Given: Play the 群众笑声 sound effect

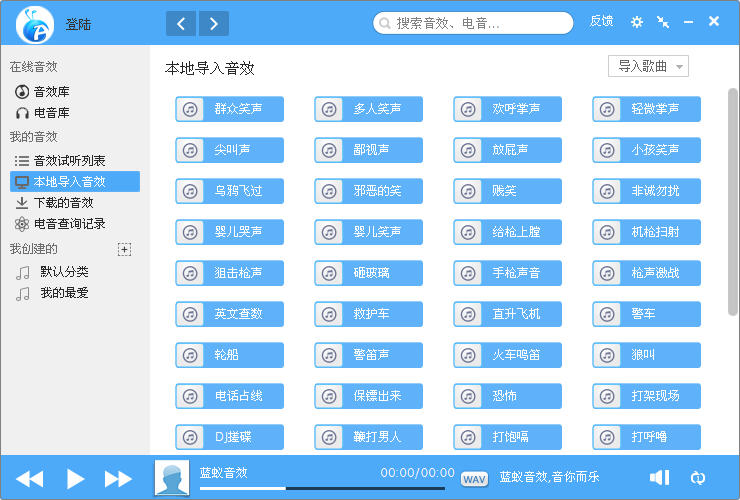Looking at the screenshot, I should pos(229,109).
